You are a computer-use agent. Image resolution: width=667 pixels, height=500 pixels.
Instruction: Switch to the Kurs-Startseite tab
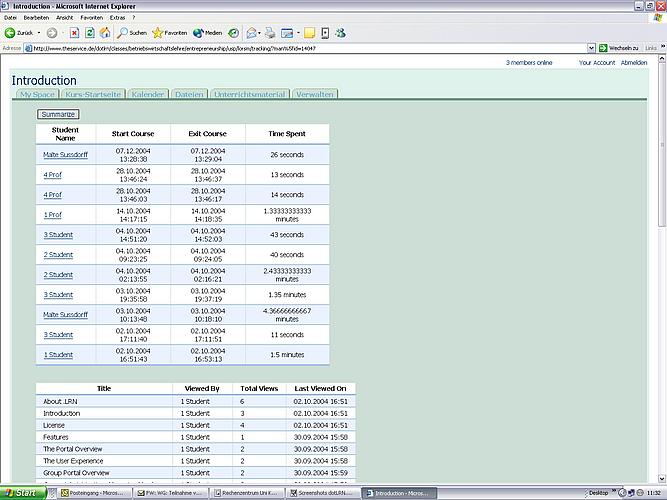coord(93,94)
